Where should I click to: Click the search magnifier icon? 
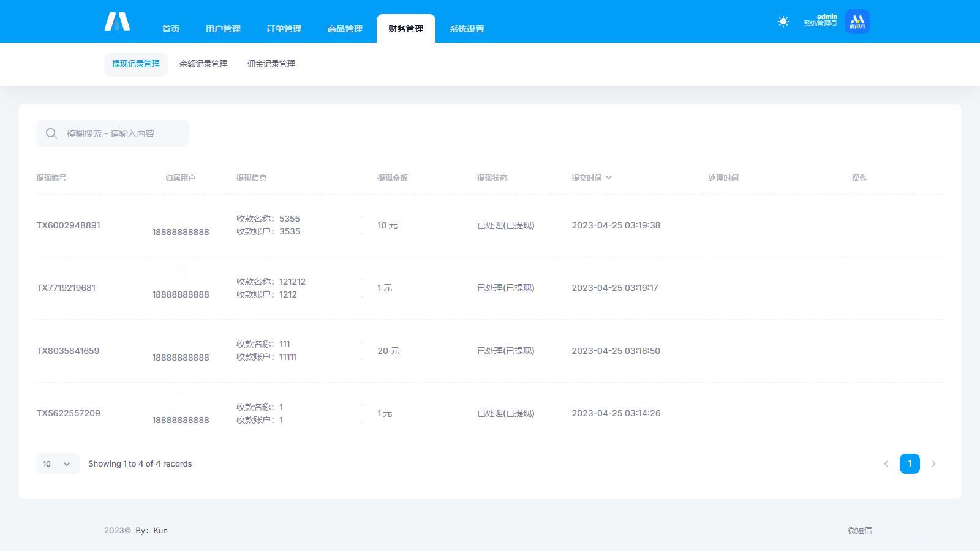(51, 133)
